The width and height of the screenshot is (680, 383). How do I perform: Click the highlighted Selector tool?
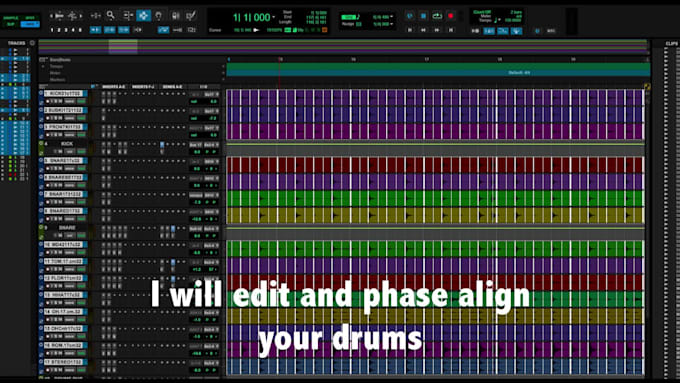pos(143,16)
